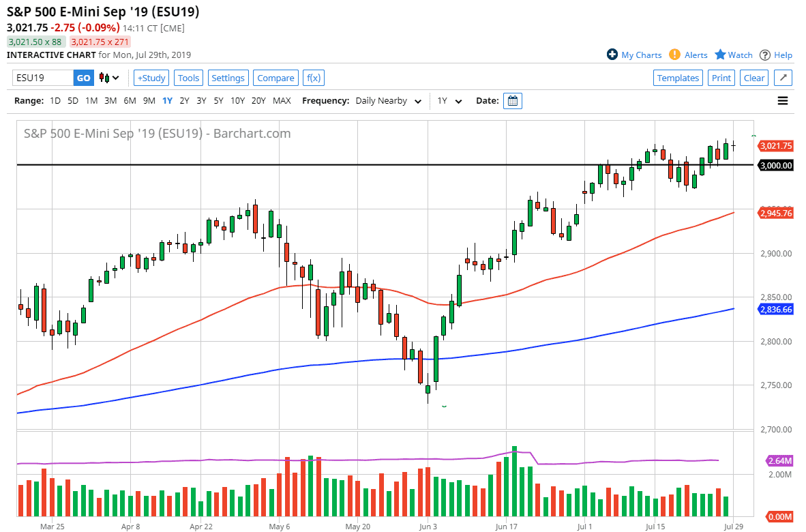Open the 1Y period dropdown
Viewport: 806px width, 532px height.
tap(449, 100)
